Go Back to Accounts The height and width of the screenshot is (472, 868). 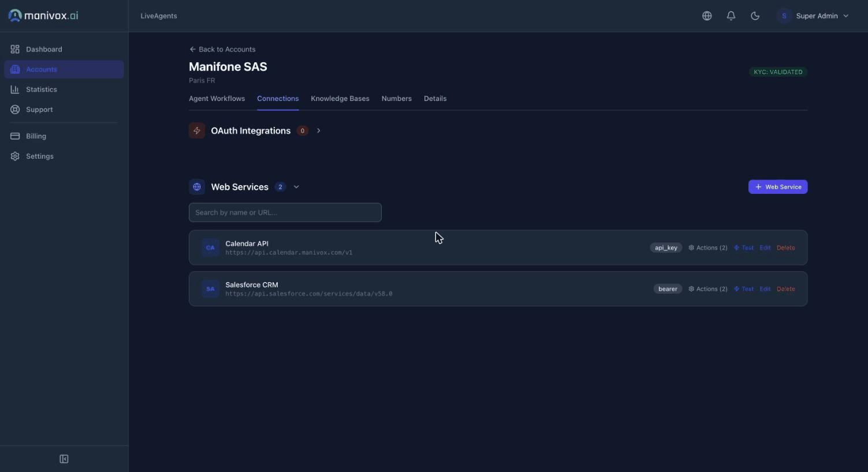222,49
